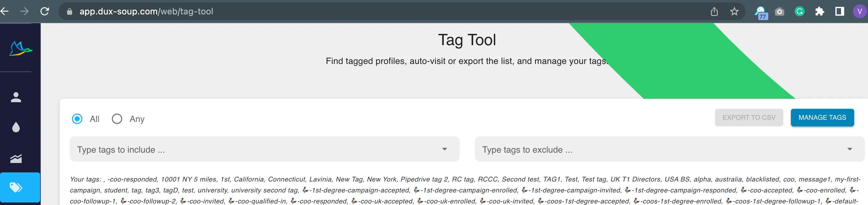The width and height of the screenshot is (868, 205).
Task: Bookmark this page with star icon
Action: point(734,12)
